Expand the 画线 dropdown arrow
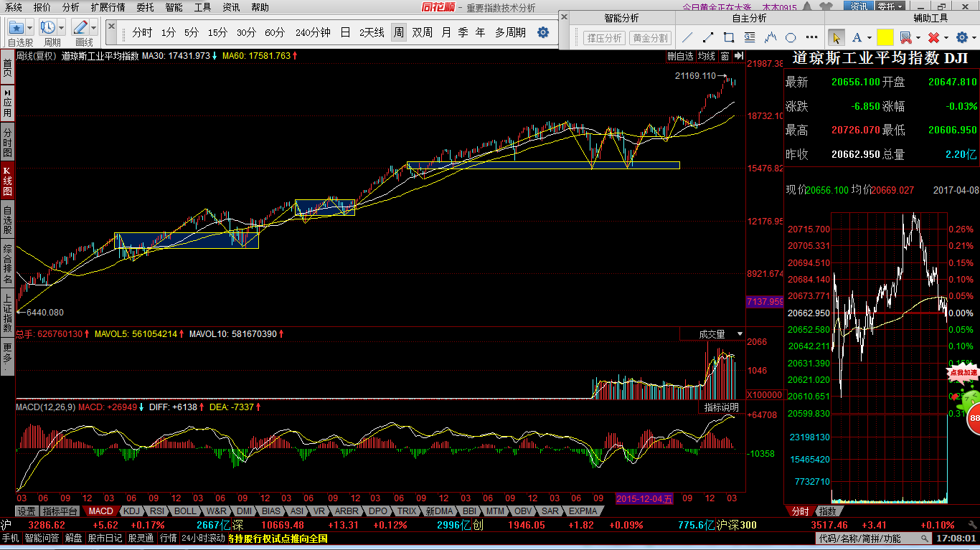Viewport: 980px width, 550px height. click(94, 27)
